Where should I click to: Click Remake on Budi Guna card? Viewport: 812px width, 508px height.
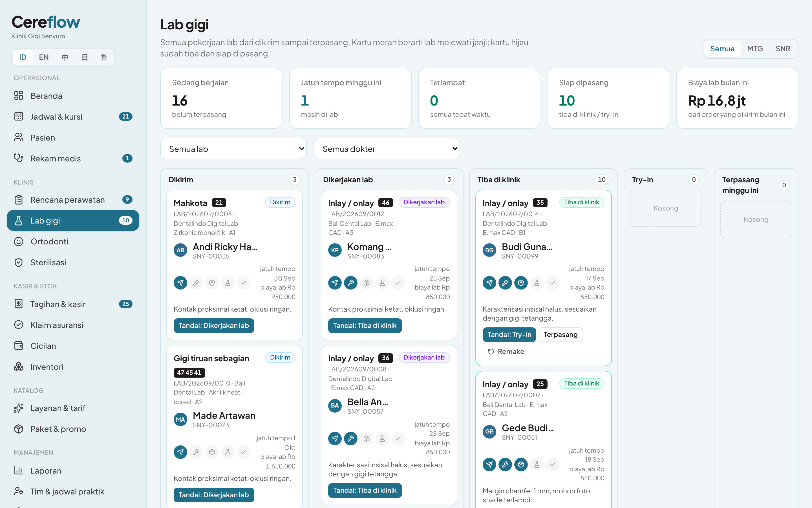click(506, 351)
